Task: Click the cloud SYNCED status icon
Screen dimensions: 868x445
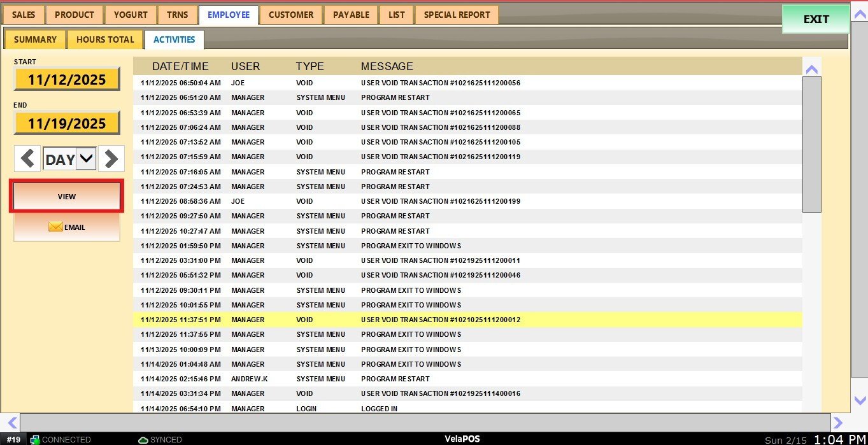Action: (143, 439)
